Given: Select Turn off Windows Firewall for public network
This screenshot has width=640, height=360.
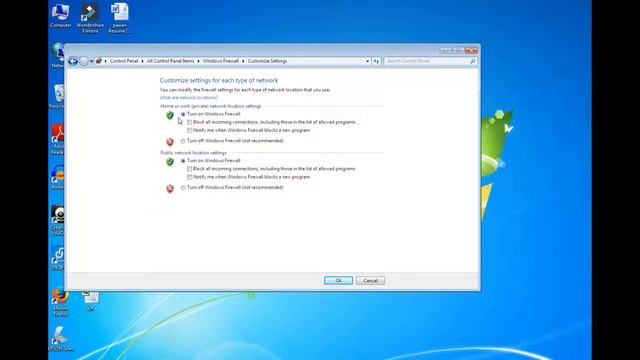Looking at the screenshot, I should pyautogui.click(x=183, y=188).
